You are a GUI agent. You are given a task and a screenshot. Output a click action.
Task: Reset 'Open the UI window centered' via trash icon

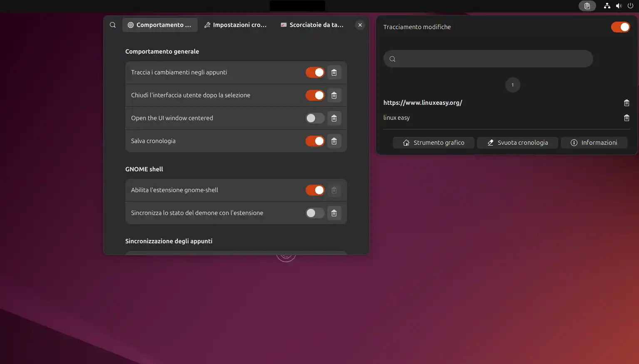334,118
